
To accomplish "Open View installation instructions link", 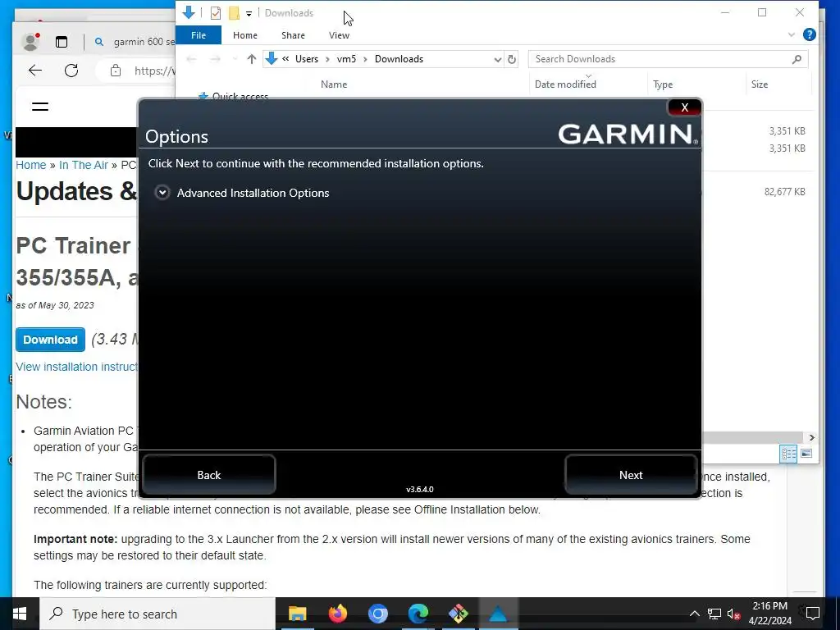I will (76, 367).
